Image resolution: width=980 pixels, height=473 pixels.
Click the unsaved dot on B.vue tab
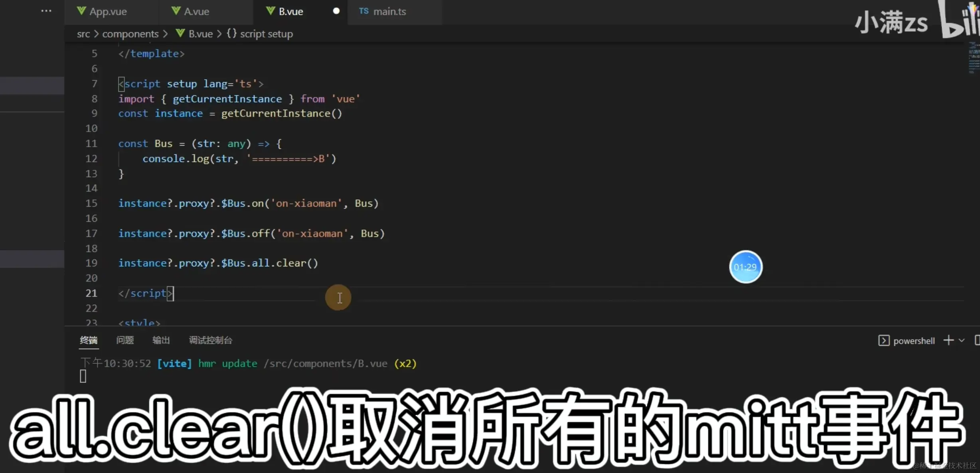click(x=336, y=11)
